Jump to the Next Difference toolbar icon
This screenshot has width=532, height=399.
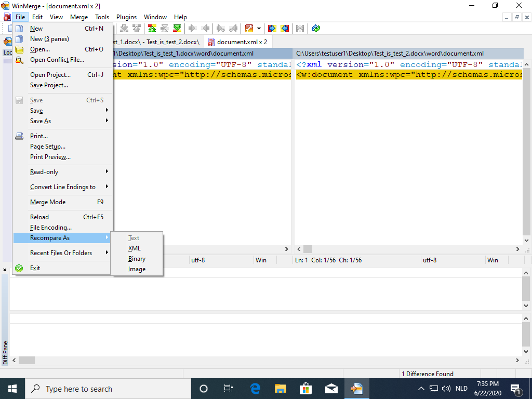pos(124,29)
